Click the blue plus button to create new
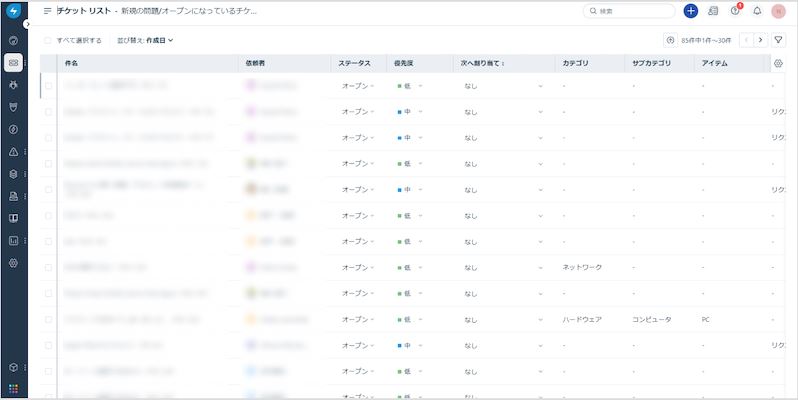This screenshot has height=400, width=798. click(x=691, y=11)
